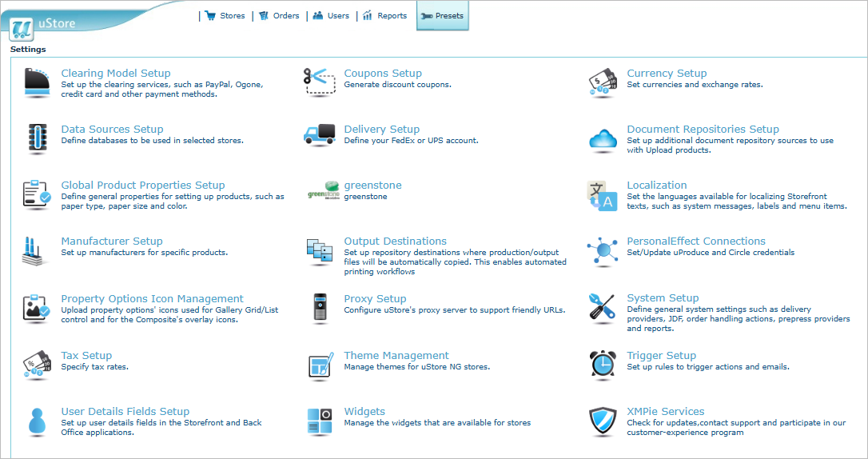Click the Data Sources Setup database icon
This screenshot has width=868, height=459.
pyautogui.click(x=37, y=138)
